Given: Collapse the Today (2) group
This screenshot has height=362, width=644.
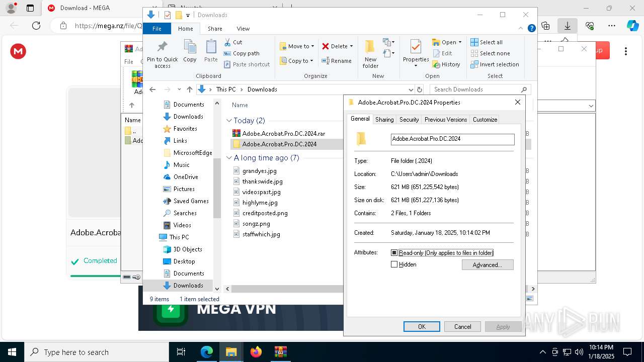Looking at the screenshot, I should point(229,121).
